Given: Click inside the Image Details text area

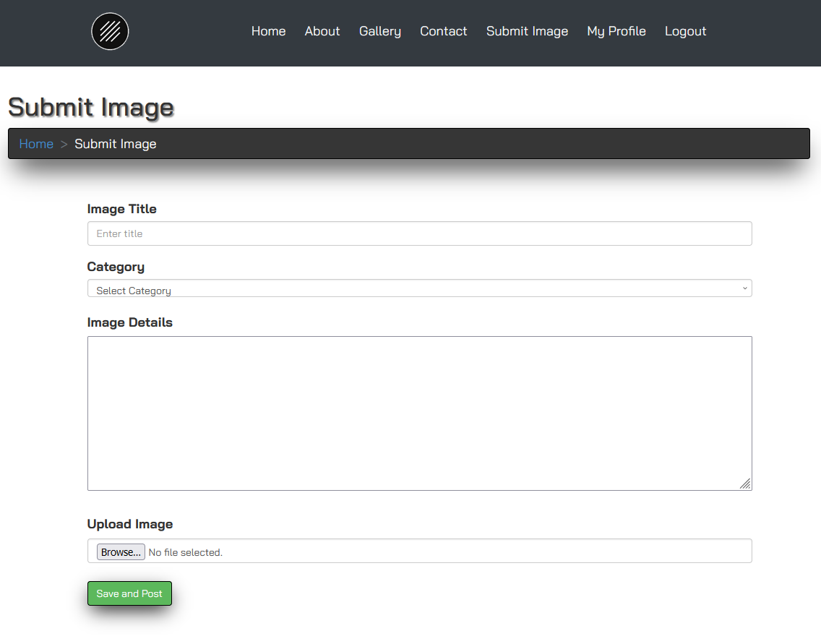Looking at the screenshot, I should click(419, 413).
